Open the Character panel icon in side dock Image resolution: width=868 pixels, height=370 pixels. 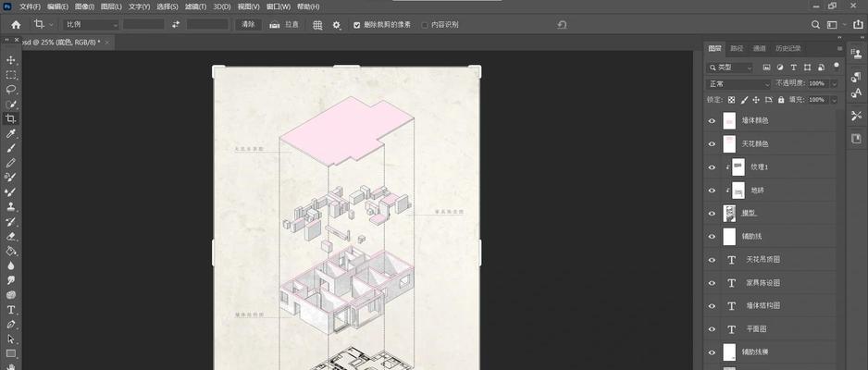[856, 92]
